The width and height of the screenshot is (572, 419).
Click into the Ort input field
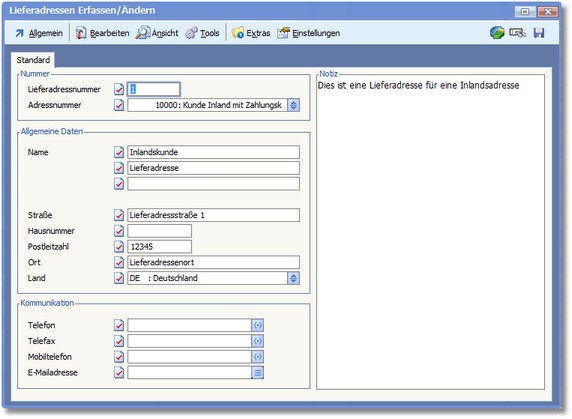(x=213, y=262)
